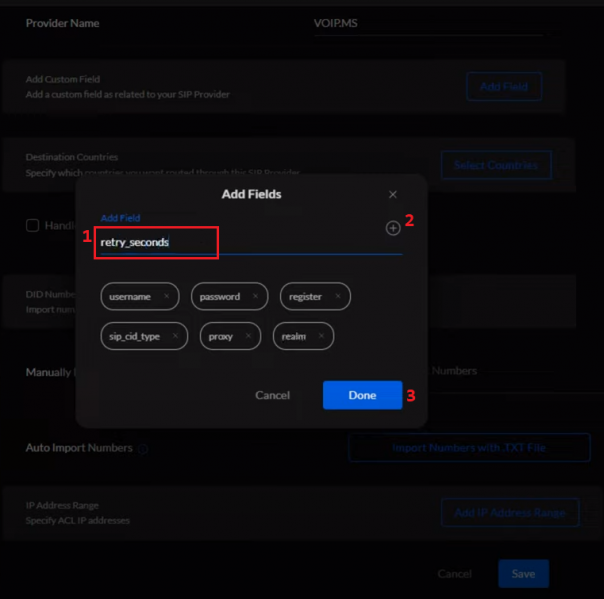Open Select Countries button

[496, 165]
